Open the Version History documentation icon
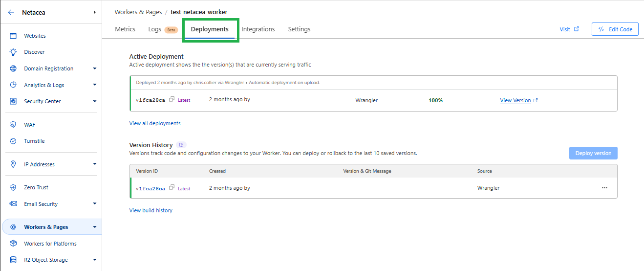 (181, 145)
